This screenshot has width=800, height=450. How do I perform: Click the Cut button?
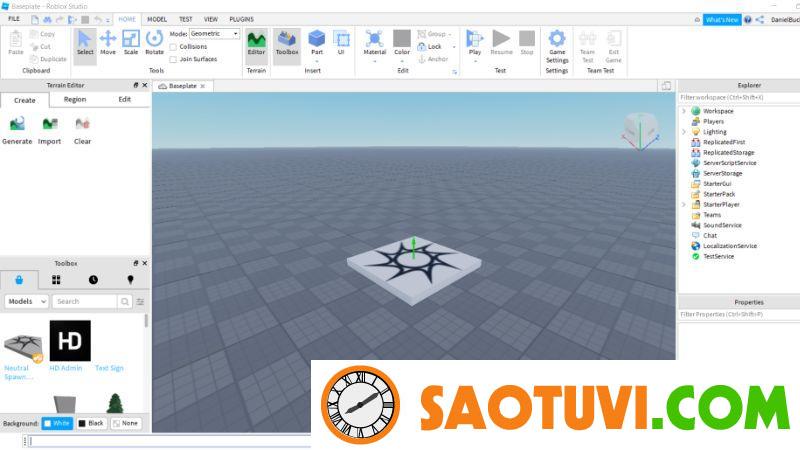[x=40, y=47]
